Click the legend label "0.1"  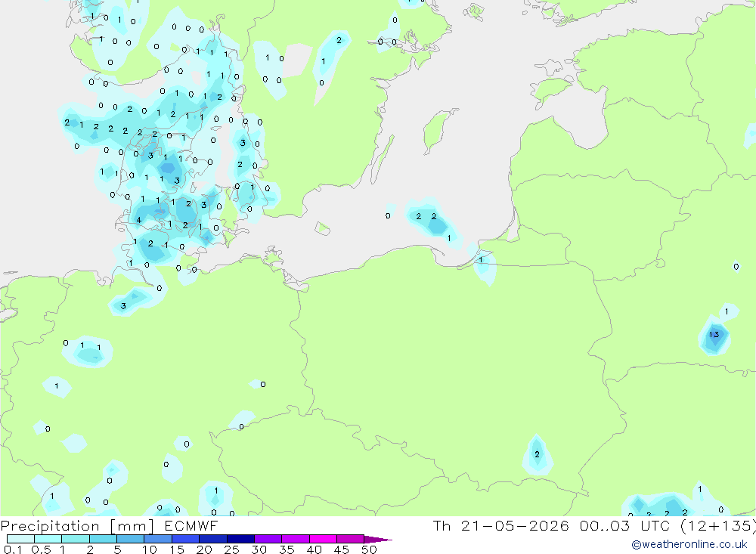coord(13,549)
